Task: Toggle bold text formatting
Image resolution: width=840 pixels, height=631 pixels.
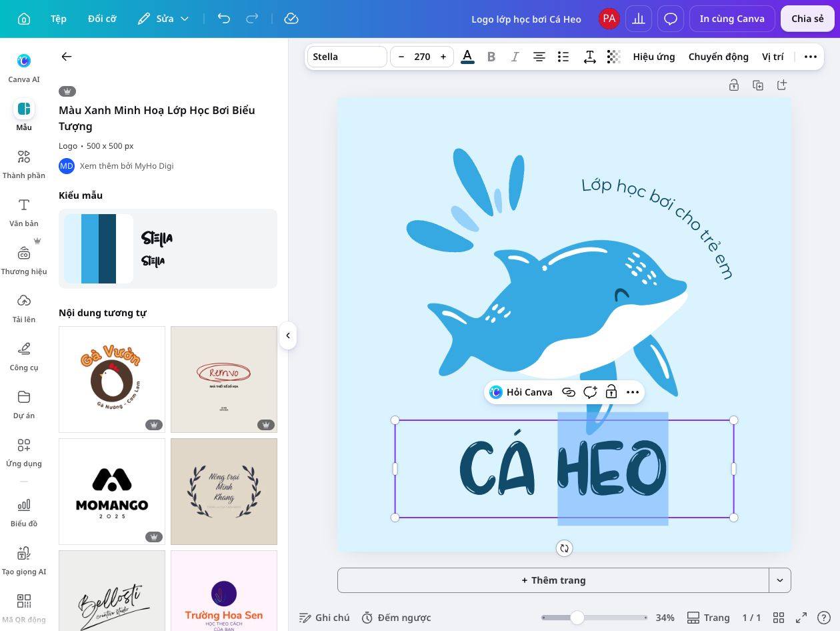Action: [x=491, y=57]
